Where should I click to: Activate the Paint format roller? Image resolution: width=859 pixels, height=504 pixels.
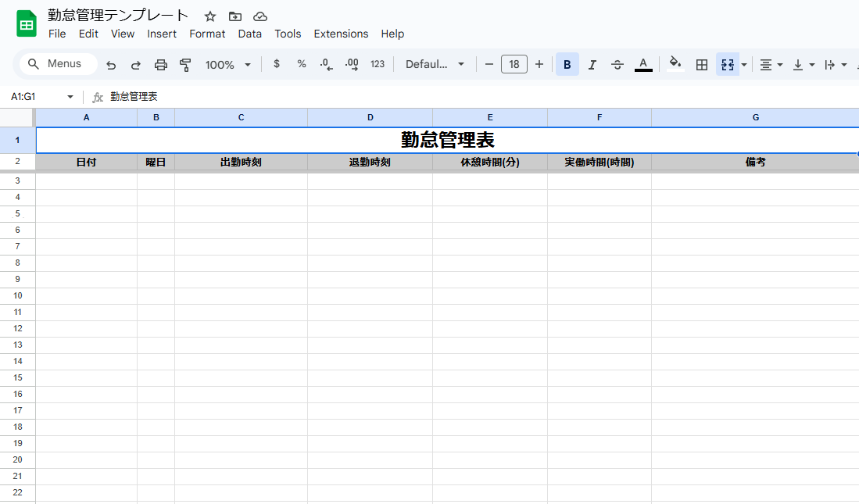(185, 65)
